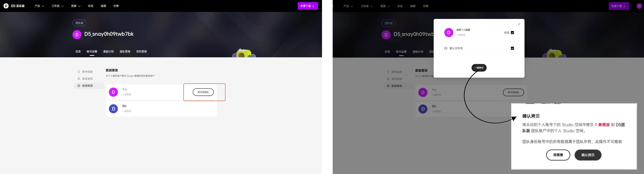Viewport: 644px width, 174px height.
Task: Click the 确认拷贝 heading in the confirmation dialog
Action: point(531,116)
